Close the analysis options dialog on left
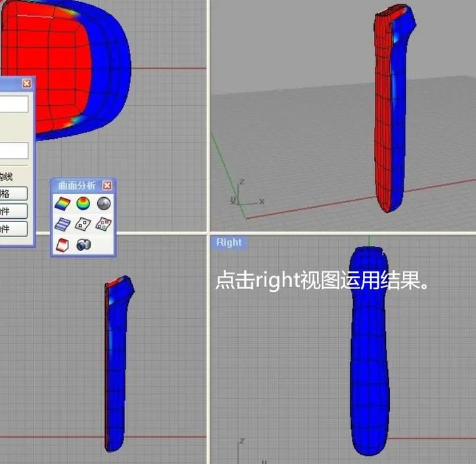 [x=26, y=83]
